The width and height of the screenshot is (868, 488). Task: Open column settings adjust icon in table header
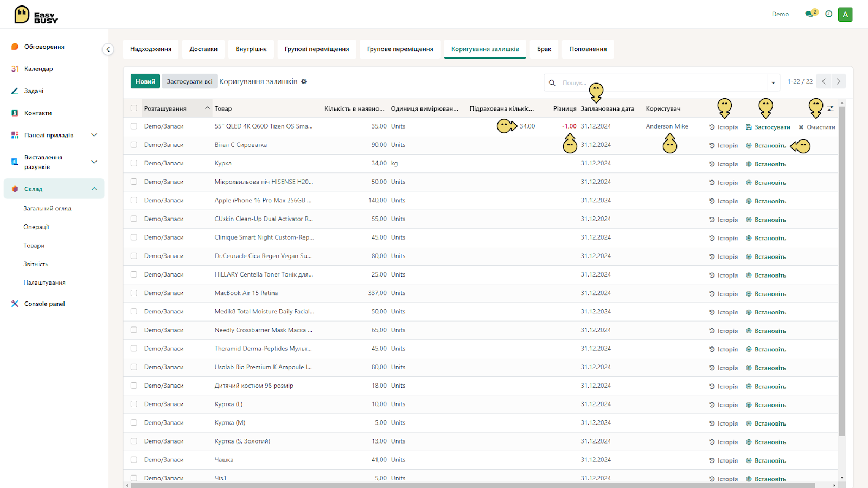point(831,108)
